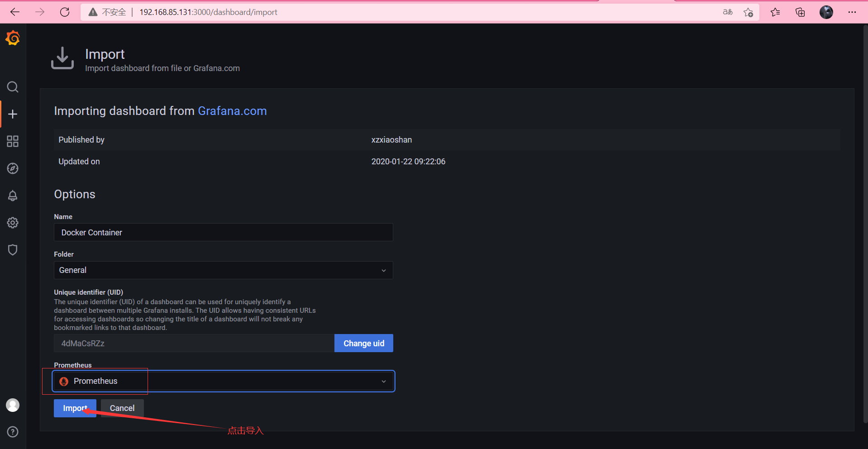Image resolution: width=868 pixels, height=449 pixels.
Task: Click the browser address bar URL
Action: 208,12
